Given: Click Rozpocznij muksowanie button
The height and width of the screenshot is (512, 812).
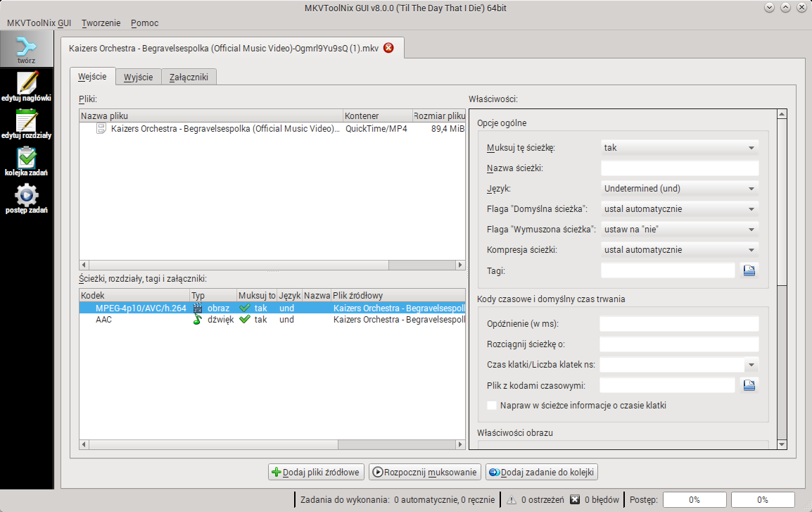Looking at the screenshot, I should pos(424,472).
